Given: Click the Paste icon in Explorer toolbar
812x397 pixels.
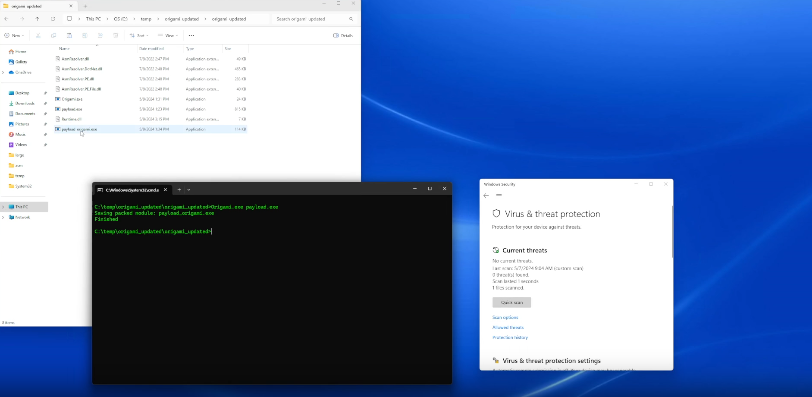Looking at the screenshot, I should [69, 36].
